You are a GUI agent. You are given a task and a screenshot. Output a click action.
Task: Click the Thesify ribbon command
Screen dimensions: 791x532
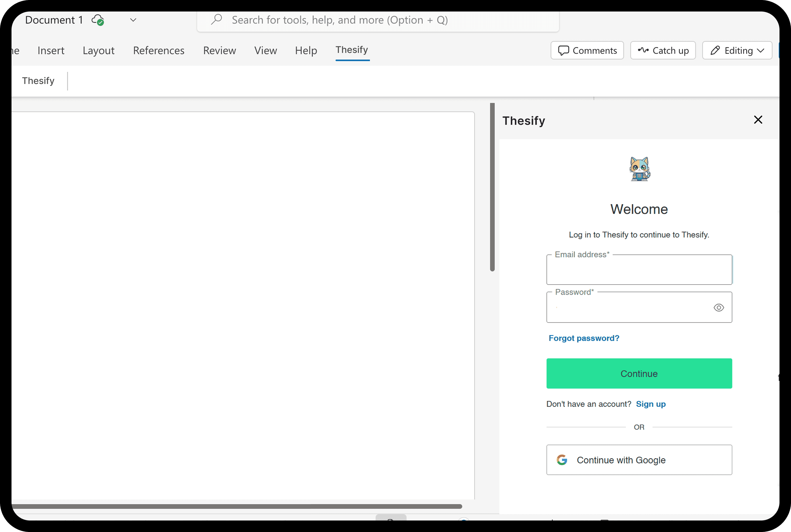(38, 81)
